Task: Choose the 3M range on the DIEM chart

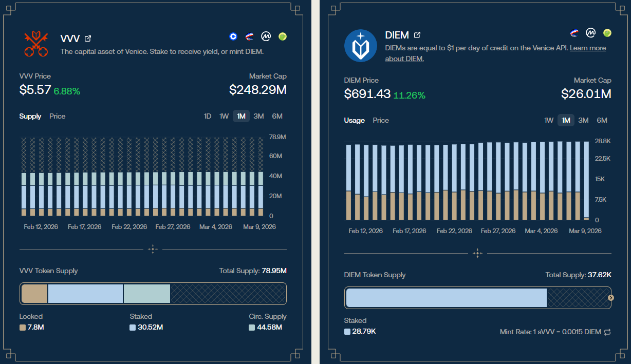Action: click(x=583, y=120)
